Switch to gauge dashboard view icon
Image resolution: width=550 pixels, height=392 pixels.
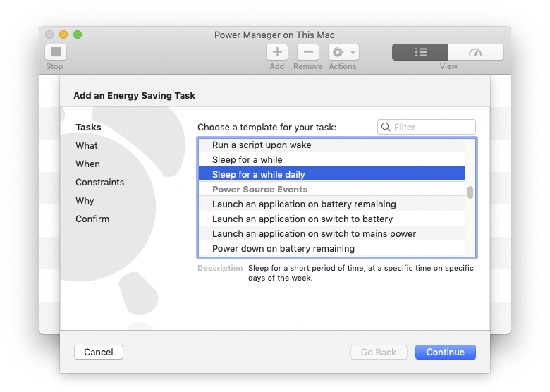click(476, 52)
